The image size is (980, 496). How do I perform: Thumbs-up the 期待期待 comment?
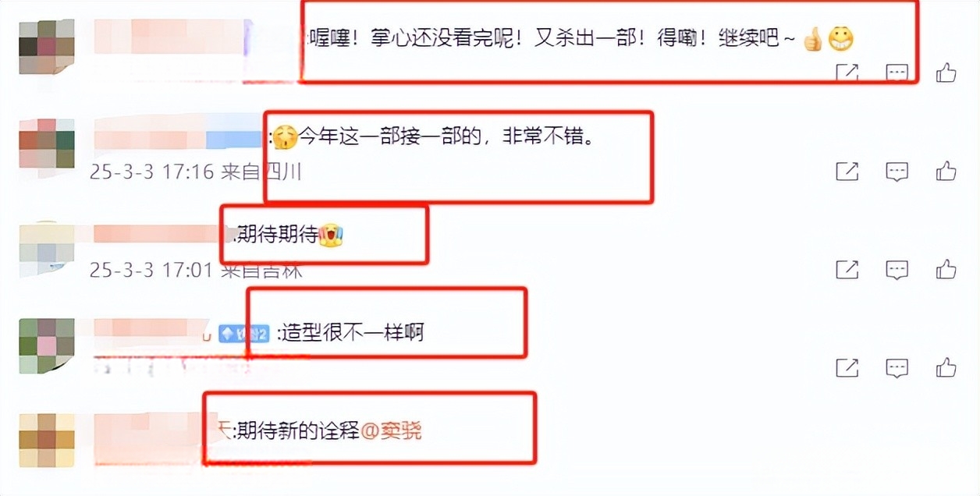click(946, 269)
